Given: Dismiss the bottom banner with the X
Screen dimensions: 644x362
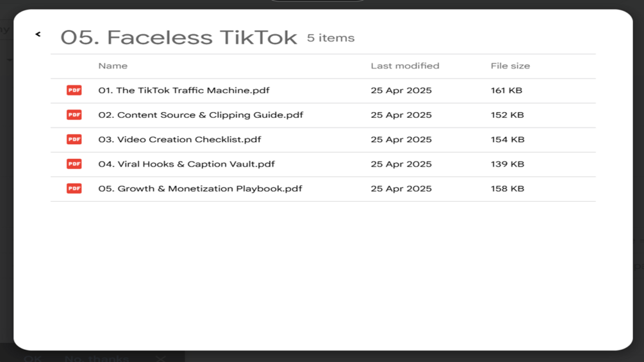Looking at the screenshot, I should 161,358.
